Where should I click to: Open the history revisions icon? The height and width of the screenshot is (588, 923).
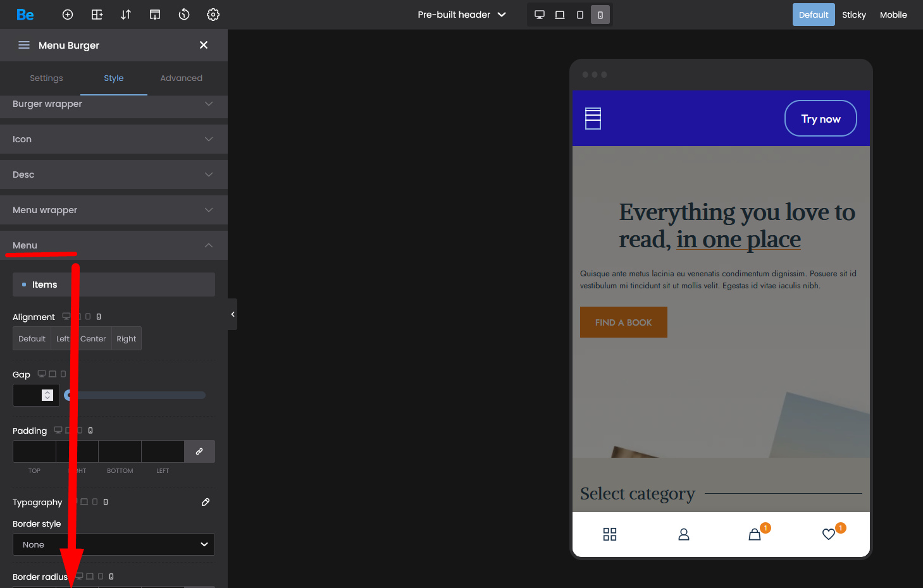click(x=184, y=15)
